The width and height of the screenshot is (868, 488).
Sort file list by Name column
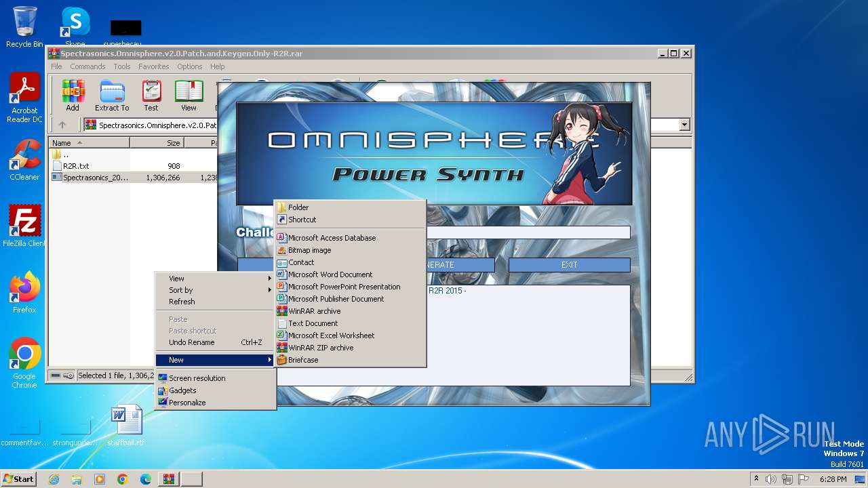[x=90, y=143]
